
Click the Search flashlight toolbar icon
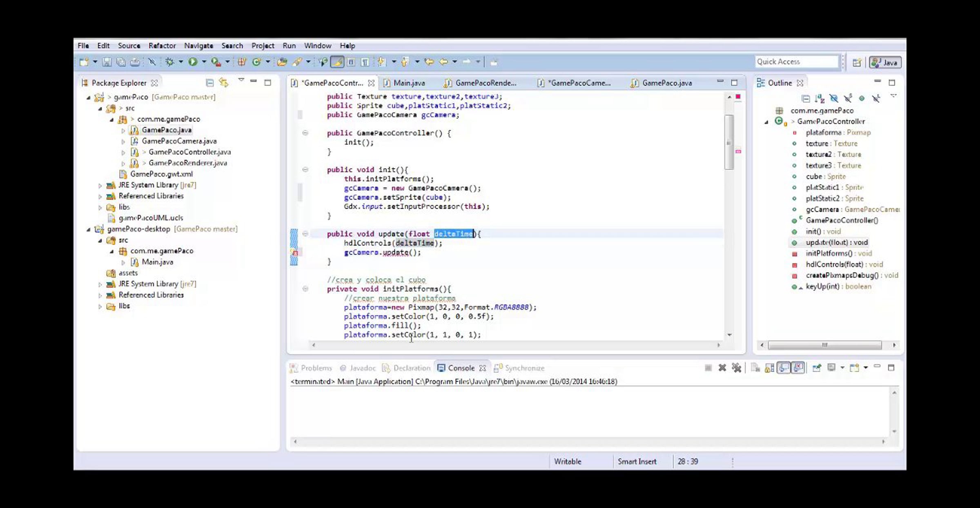click(x=297, y=62)
